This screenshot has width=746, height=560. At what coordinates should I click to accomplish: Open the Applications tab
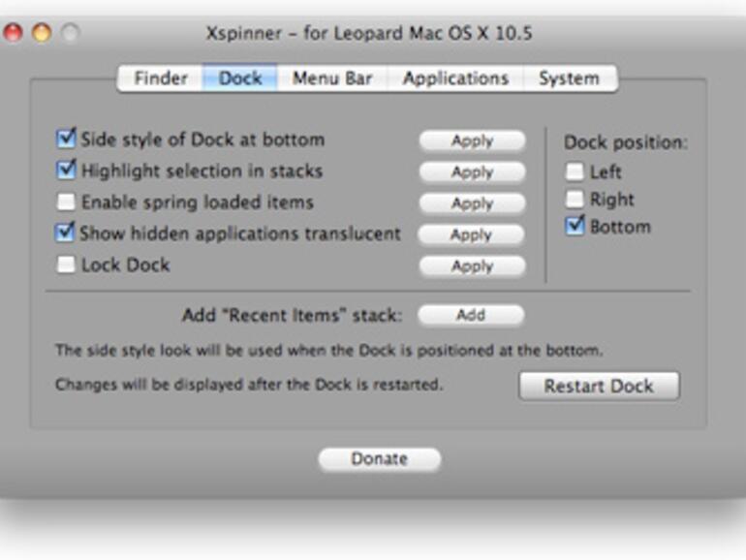tap(455, 78)
